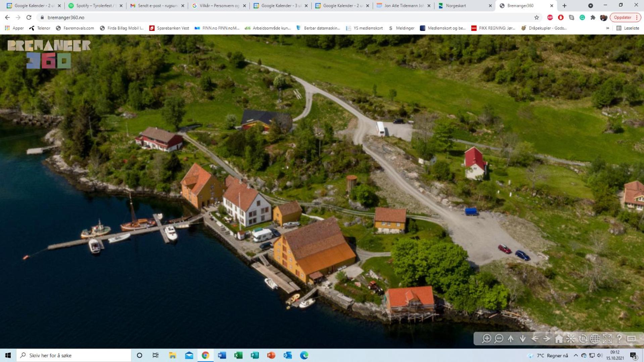This screenshot has width=644, height=362.
Task: Switch to the Spotify Tyrolerfest tab
Action: tap(95, 6)
